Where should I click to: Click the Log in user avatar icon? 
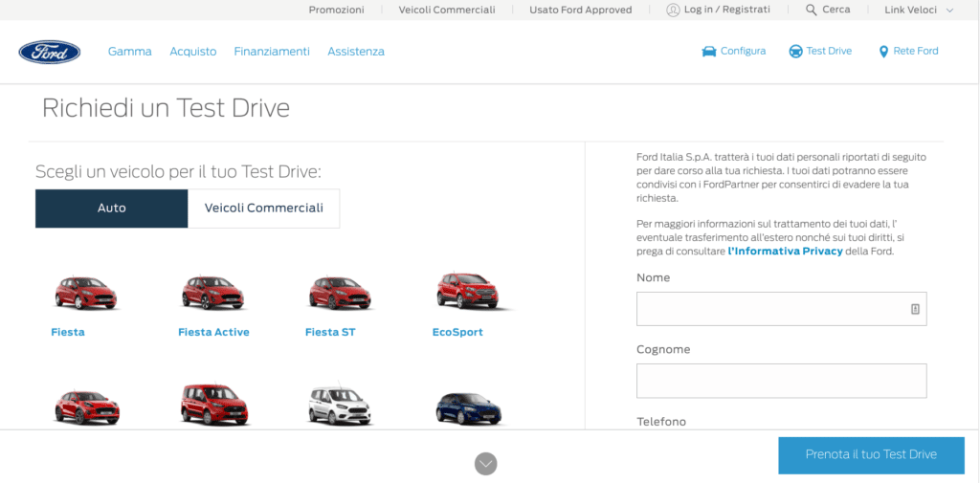(x=673, y=10)
